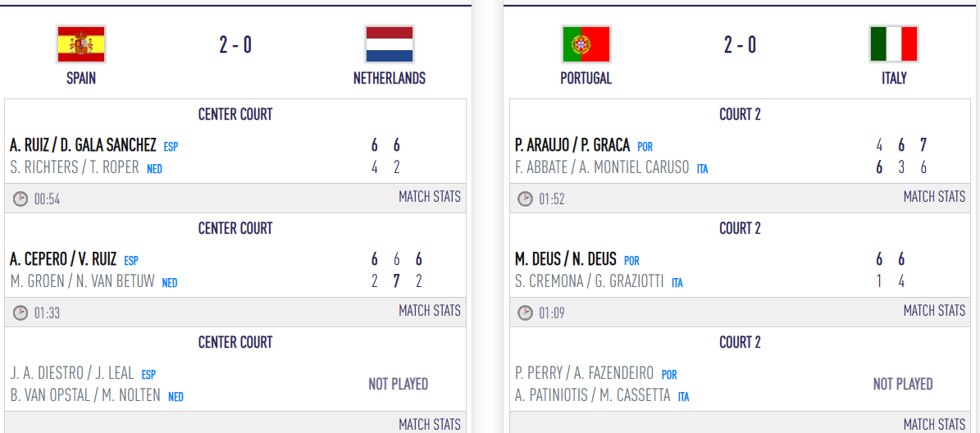Open Match Stats for Araujo / Graca match
This screenshot has width=980, height=433.
coord(934,197)
